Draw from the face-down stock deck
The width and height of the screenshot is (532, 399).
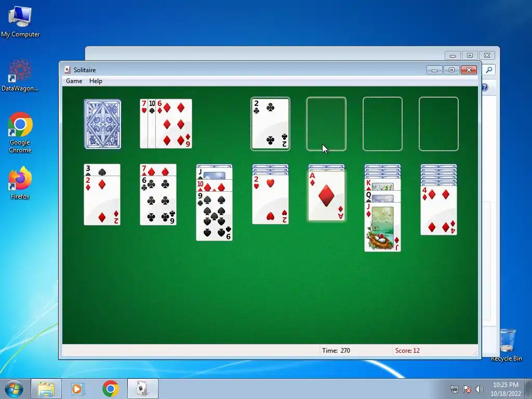[x=102, y=124]
